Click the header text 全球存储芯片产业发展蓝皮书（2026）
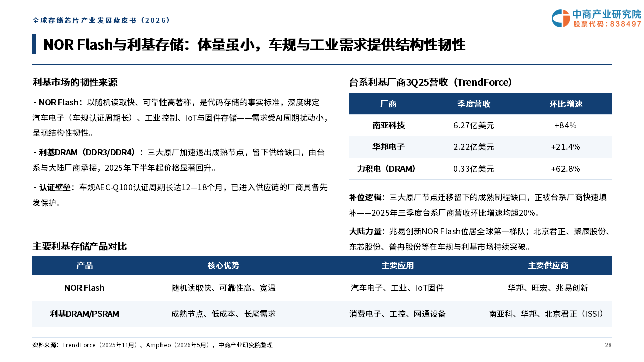 click(x=101, y=21)
